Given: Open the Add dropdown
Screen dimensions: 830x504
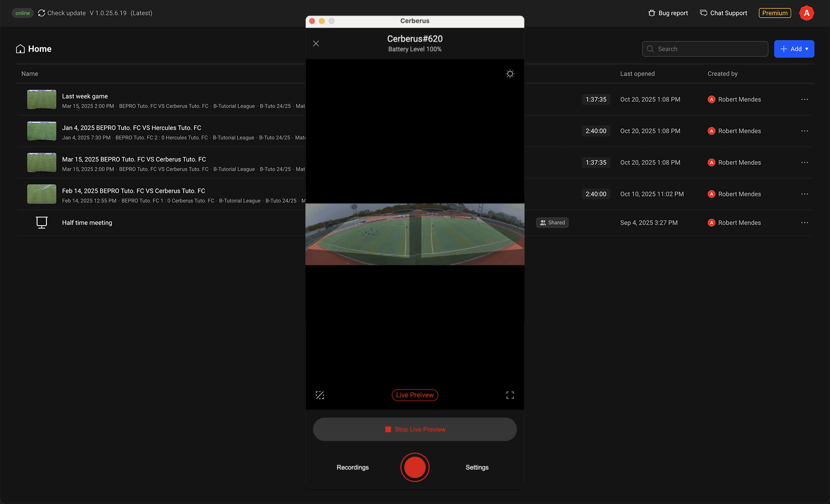Looking at the screenshot, I should point(794,49).
